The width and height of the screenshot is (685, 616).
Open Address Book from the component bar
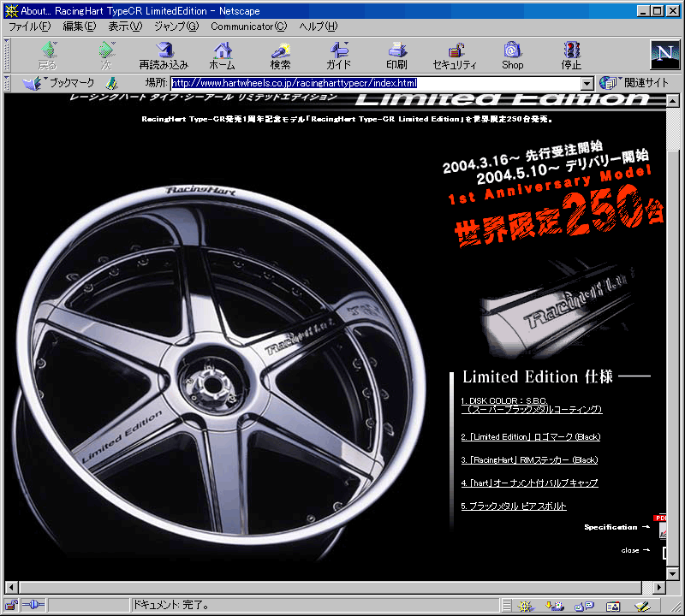click(613, 606)
